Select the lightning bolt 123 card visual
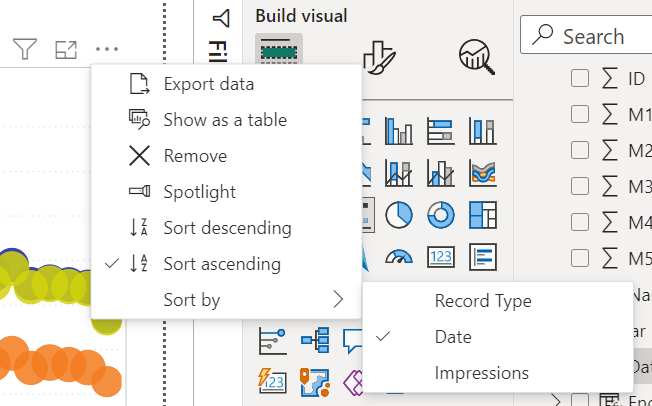This screenshot has width=652, height=406. pyautogui.click(x=272, y=381)
